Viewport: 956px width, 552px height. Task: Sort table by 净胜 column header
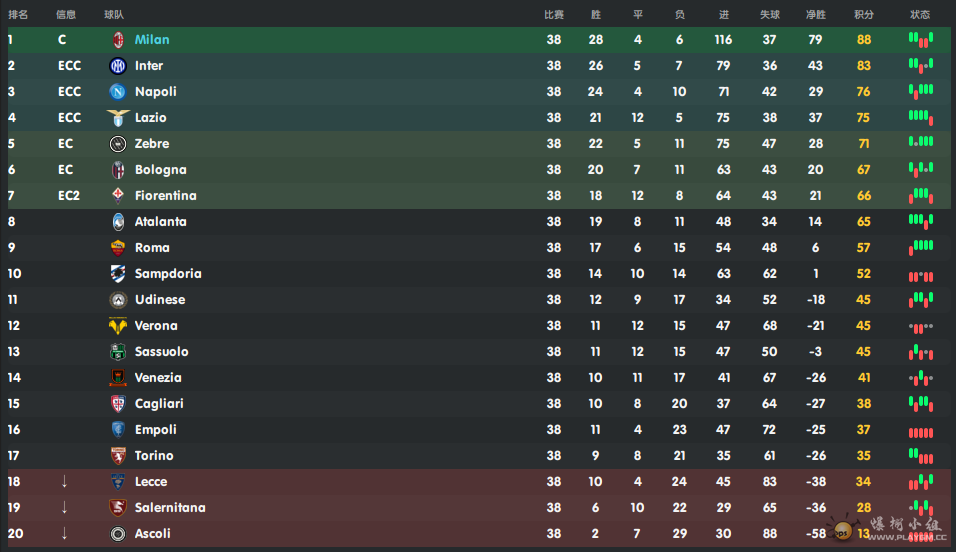coord(815,15)
